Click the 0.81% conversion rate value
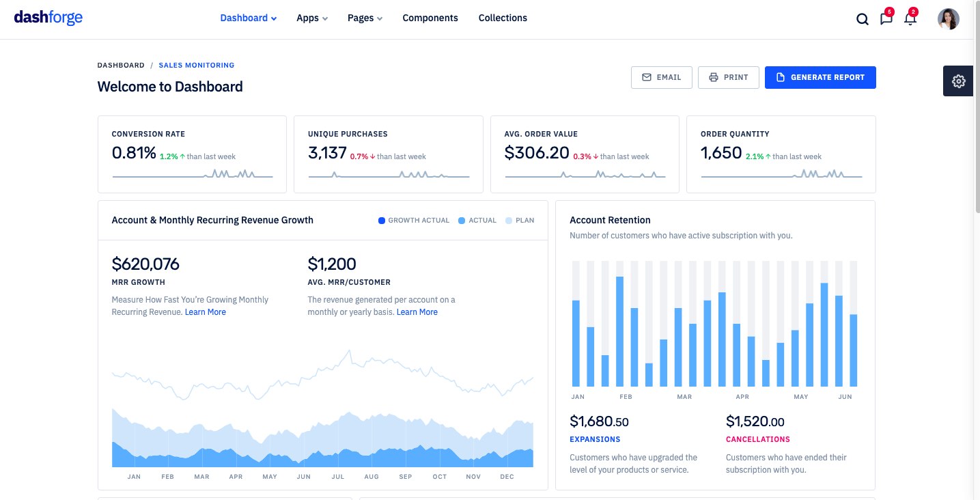Screen dimensions: 980x500 click(134, 153)
